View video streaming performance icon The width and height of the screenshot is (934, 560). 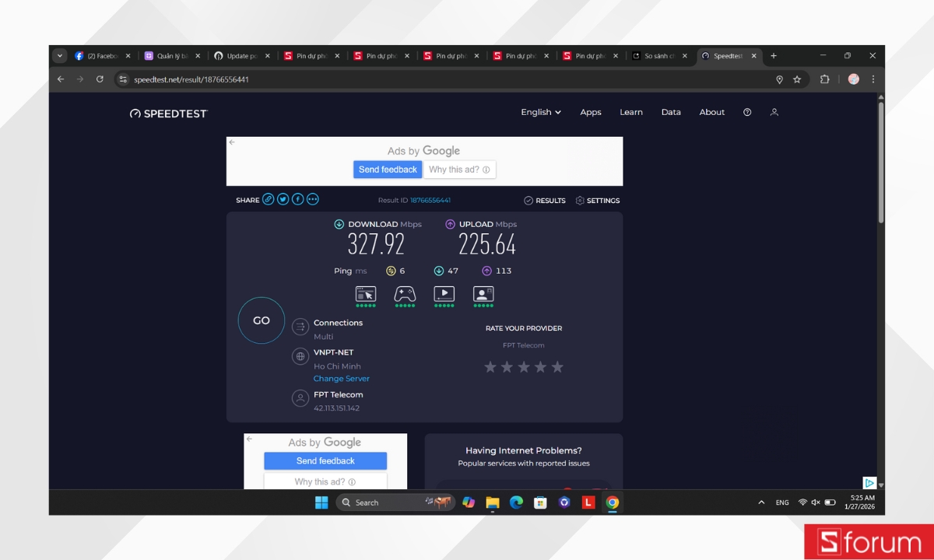point(444,295)
